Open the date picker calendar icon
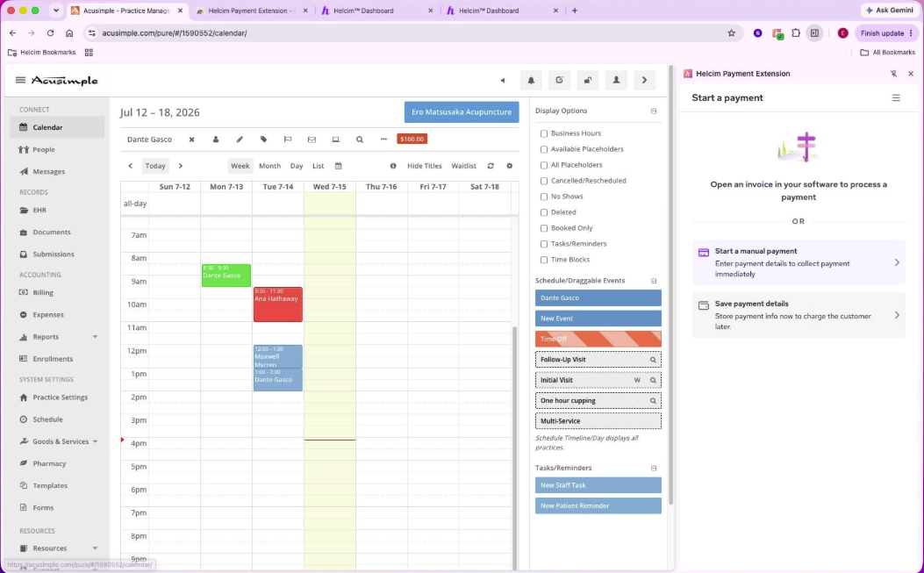Viewport: 924px width, 573px height. [338, 166]
